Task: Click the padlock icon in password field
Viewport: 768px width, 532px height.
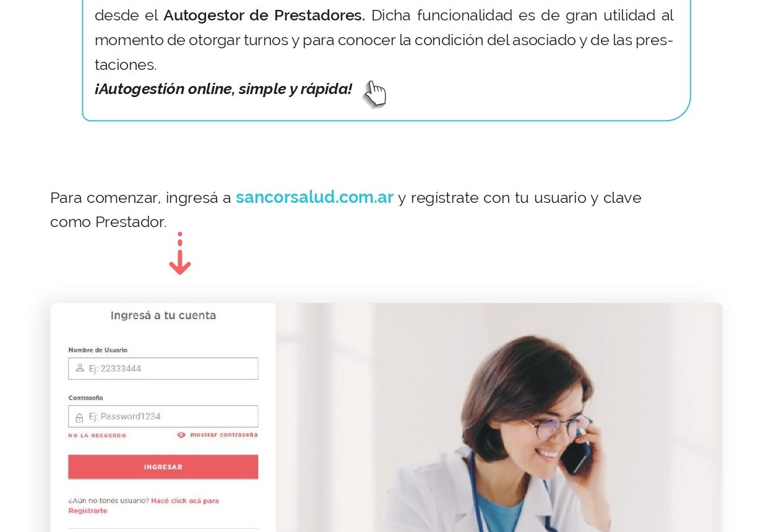Action: click(80, 417)
